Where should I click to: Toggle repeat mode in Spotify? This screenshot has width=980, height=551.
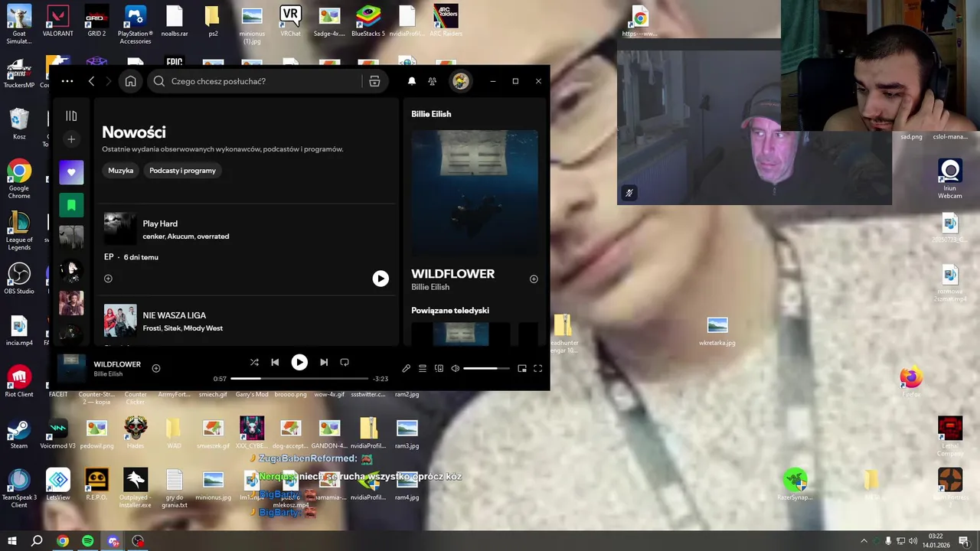tap(345, 362)
